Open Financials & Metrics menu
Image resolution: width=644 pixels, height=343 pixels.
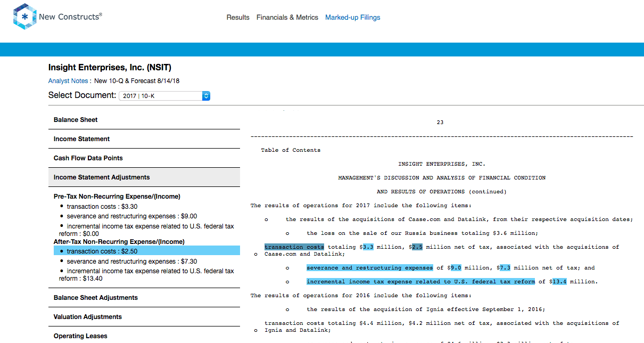point(287,18)
